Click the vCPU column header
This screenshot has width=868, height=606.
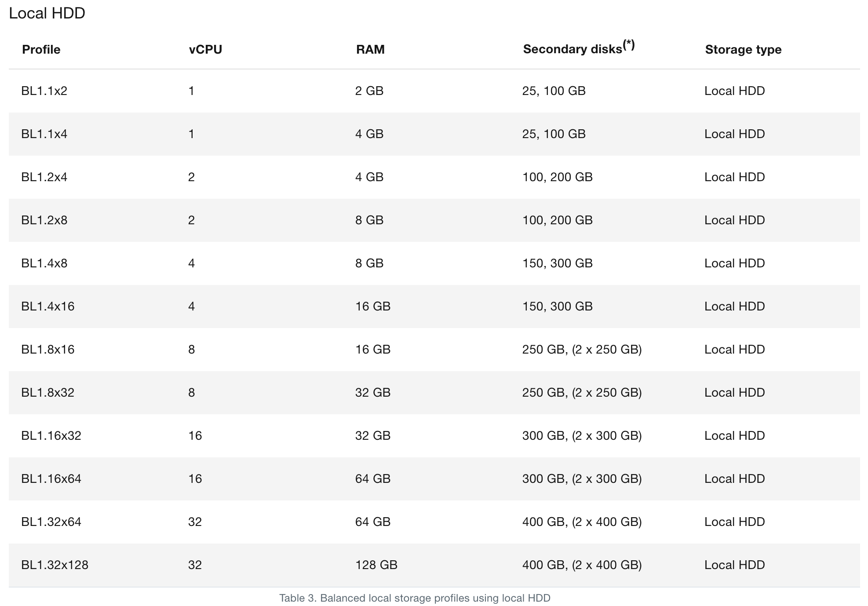[205, 49]
